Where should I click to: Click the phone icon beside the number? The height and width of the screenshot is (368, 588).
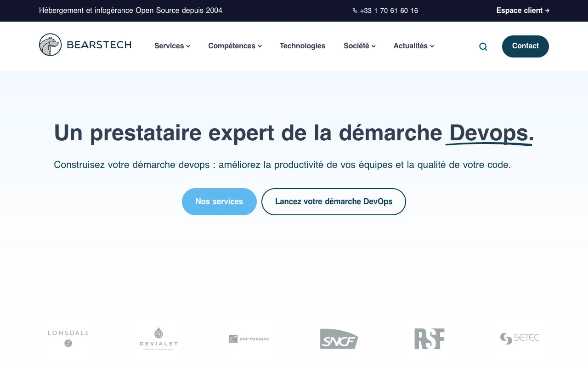pos(355,11)
